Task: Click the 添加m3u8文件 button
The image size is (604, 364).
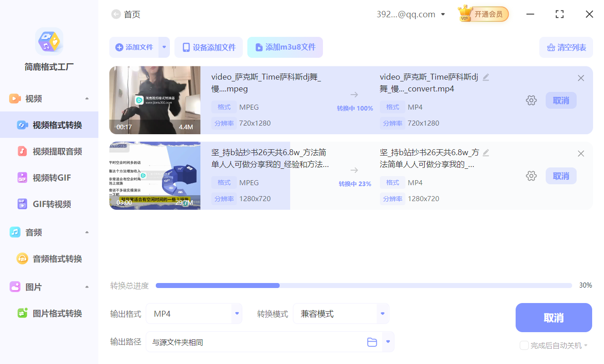Action: pyautogui.click(x=285, y=47)
